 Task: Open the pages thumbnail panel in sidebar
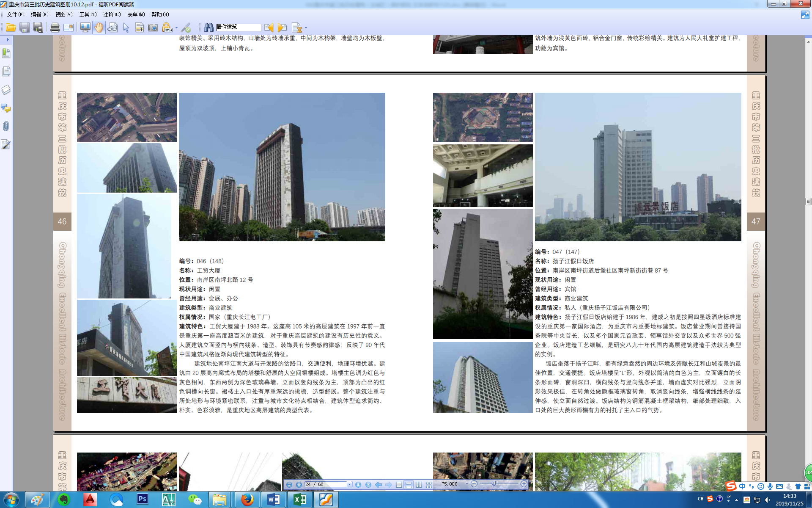point(6,71)
